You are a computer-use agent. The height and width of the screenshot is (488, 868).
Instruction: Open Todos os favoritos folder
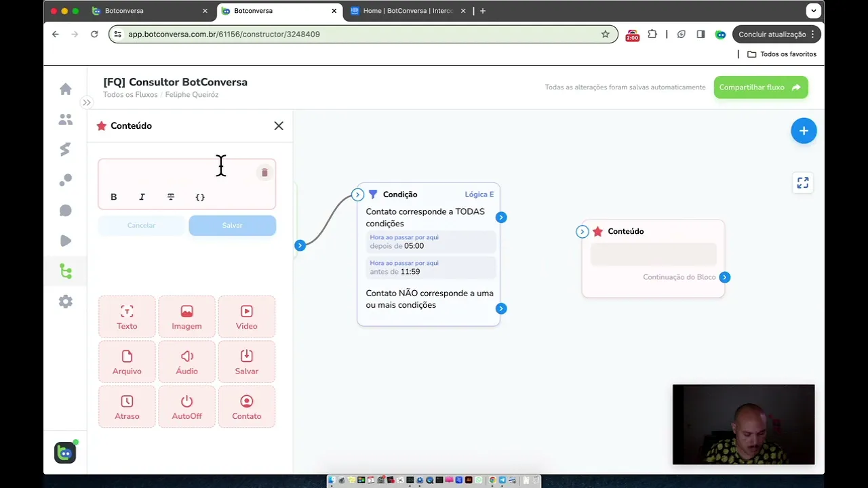(x=782, y=54)
